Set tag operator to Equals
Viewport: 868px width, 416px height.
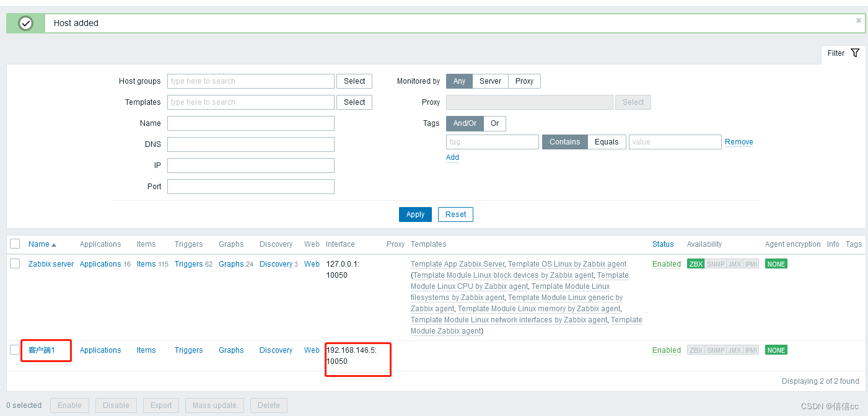[x=607, y=142]
